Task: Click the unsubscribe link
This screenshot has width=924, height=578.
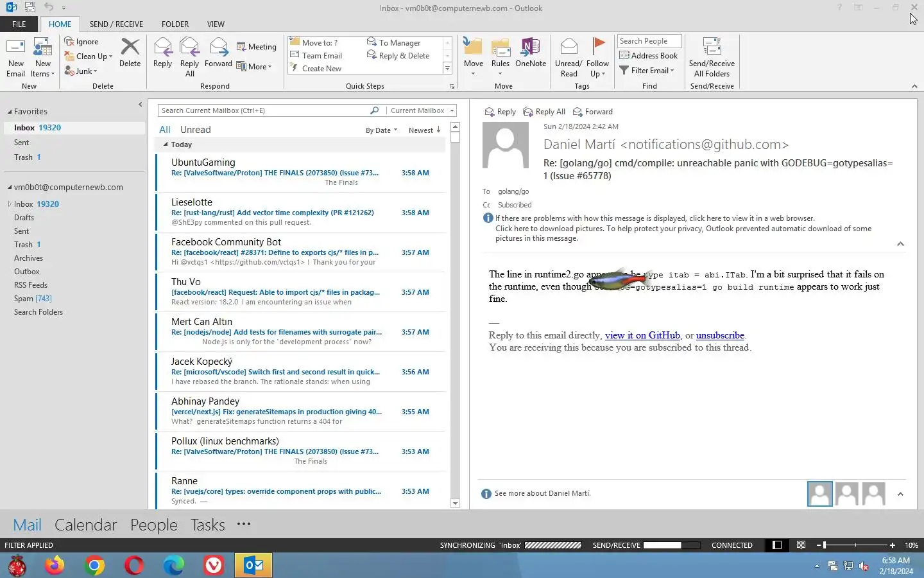Action: coord(720,335)
